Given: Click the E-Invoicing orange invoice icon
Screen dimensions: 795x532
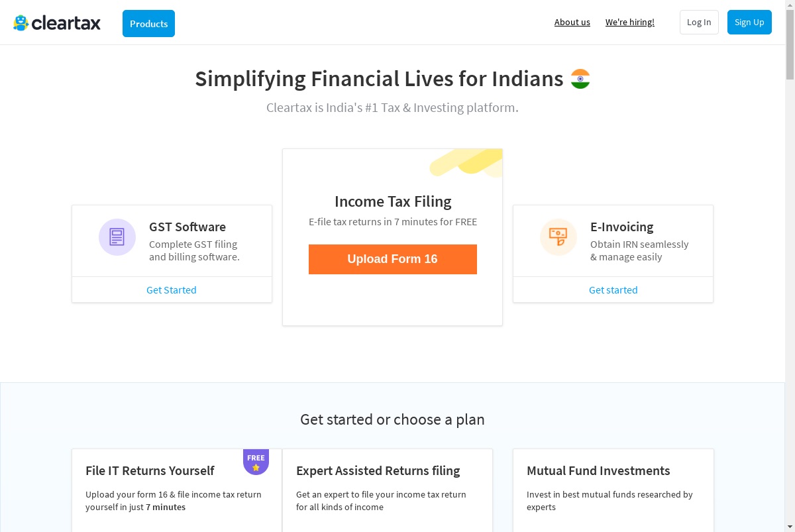Looking at the screenshot, I should pos(558,237).
